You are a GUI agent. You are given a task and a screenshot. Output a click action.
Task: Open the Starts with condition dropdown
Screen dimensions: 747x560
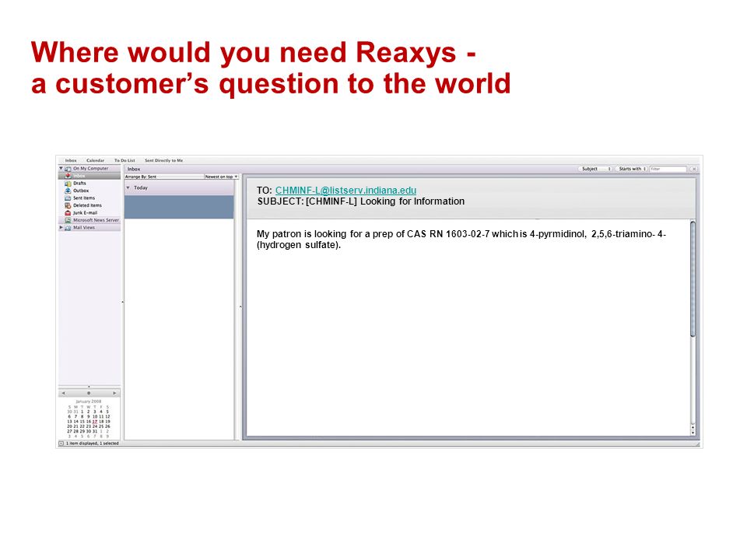(x=632, y=169)
